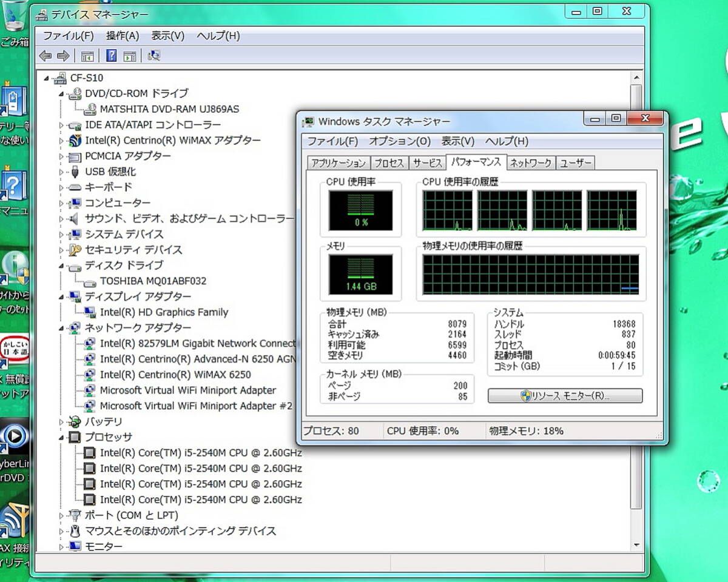The image size is (728, 582).
Task: Select the Intel 82579LM Gigabit network icon
Action: point(90,344)
